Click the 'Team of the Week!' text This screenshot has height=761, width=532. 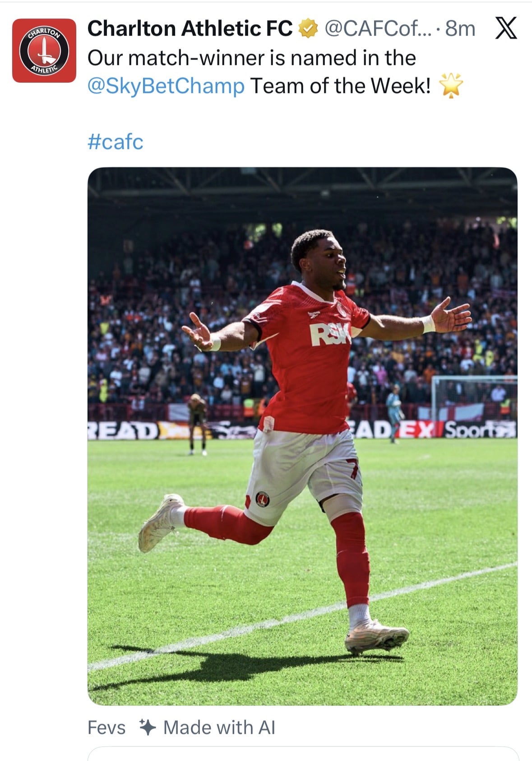pos(341,86)
